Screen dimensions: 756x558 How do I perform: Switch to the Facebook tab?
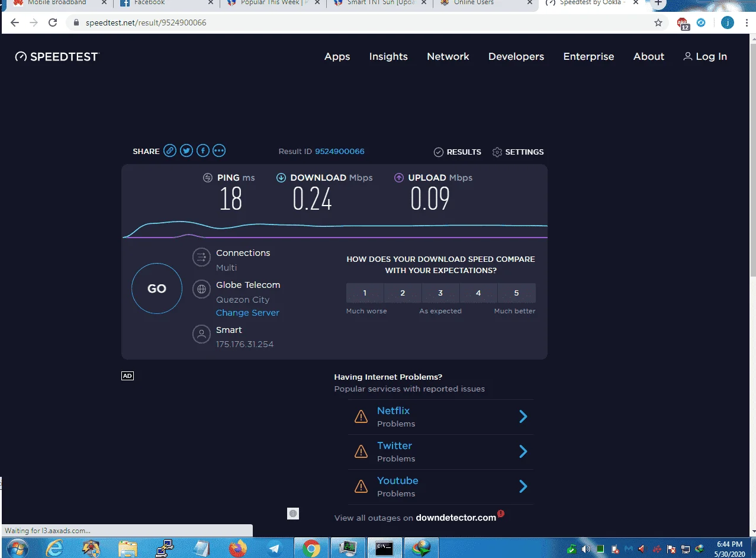click(x=166, y=4)
